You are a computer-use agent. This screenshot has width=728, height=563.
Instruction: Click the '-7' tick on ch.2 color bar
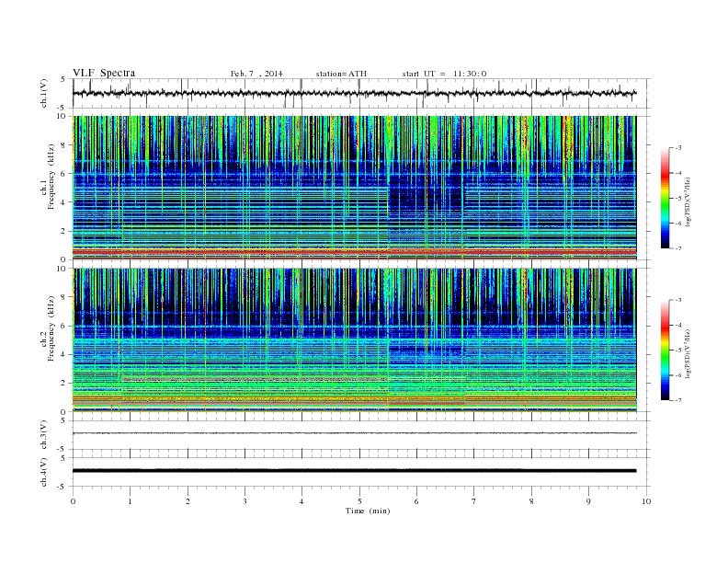(678, 400)
